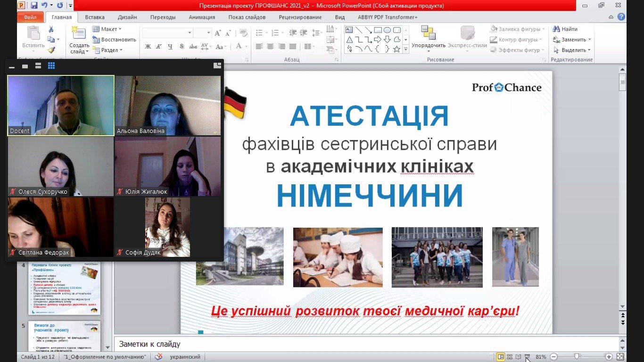The image size is (644, 362).
Task: Click the украинский language button in status bar
Action: point(184,357)
